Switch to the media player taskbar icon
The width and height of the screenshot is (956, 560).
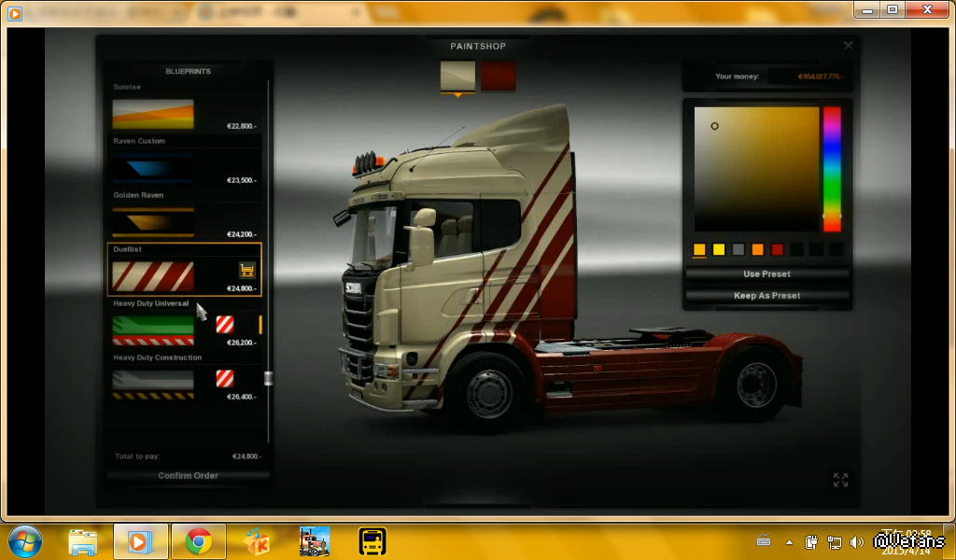click(x=140, y=541)
